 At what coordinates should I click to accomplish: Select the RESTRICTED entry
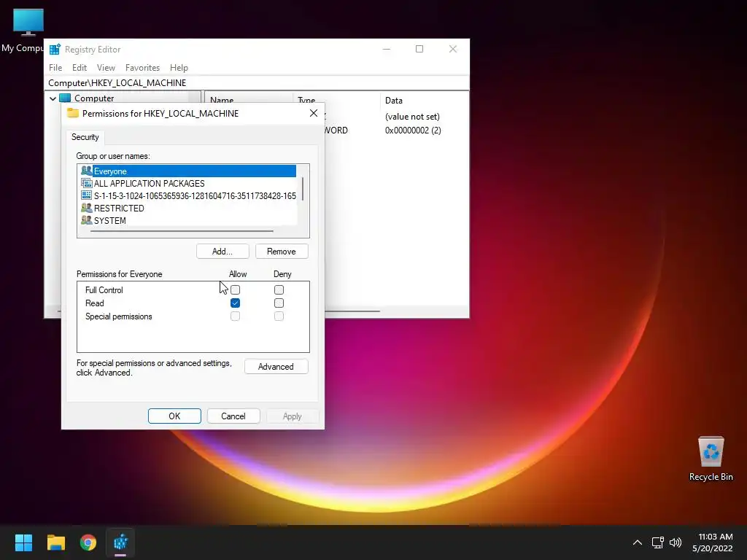pos(188,208)
